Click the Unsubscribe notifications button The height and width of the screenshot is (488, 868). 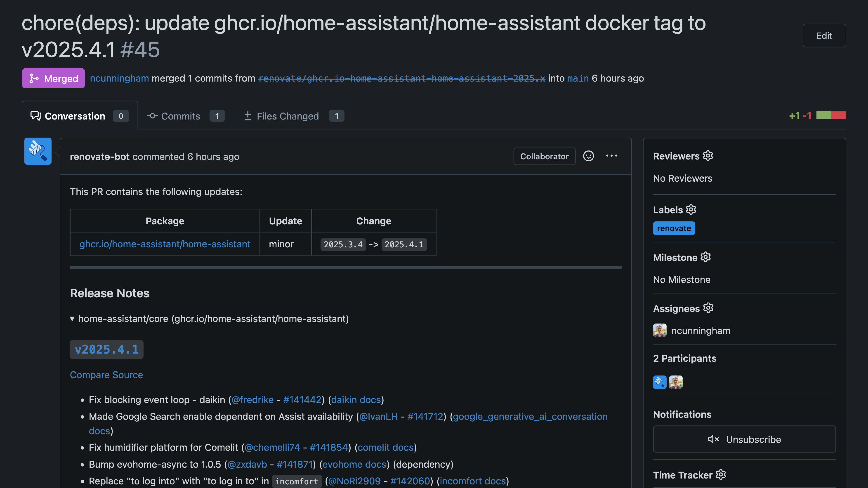pyautogui.click(x=744, y=439)
